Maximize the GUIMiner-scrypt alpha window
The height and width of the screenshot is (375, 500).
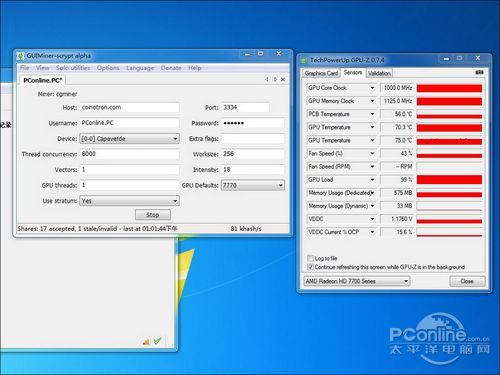pos(261,53)
